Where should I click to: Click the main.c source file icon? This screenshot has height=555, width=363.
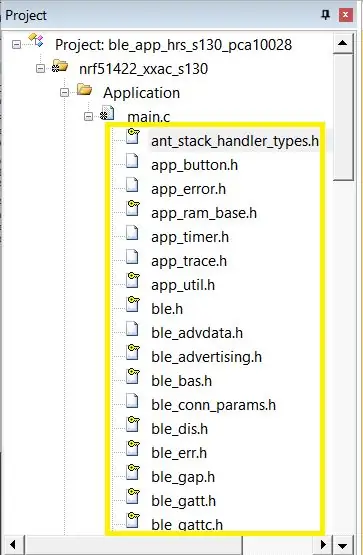107,113
